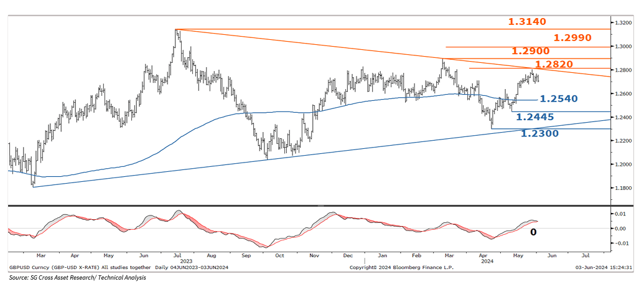
Task: Click the Bloomberg Finance L.P. copyright text
Action: 401,268
